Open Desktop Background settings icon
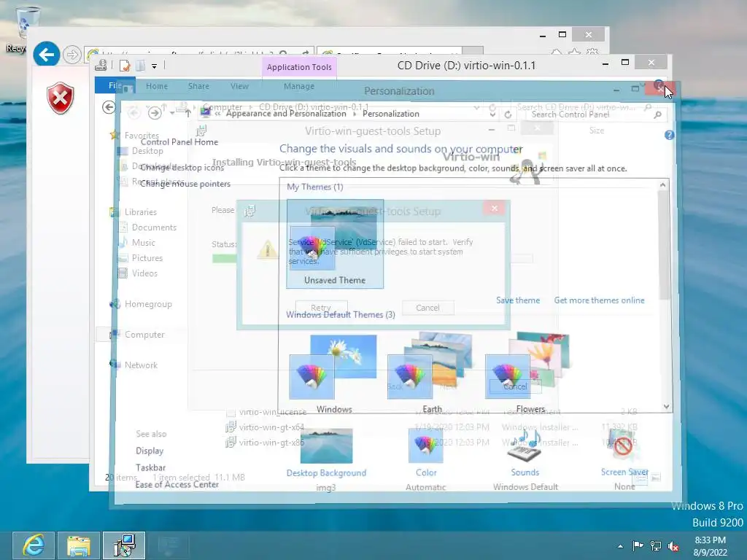The image size is (747, 560). coord(326,446)
